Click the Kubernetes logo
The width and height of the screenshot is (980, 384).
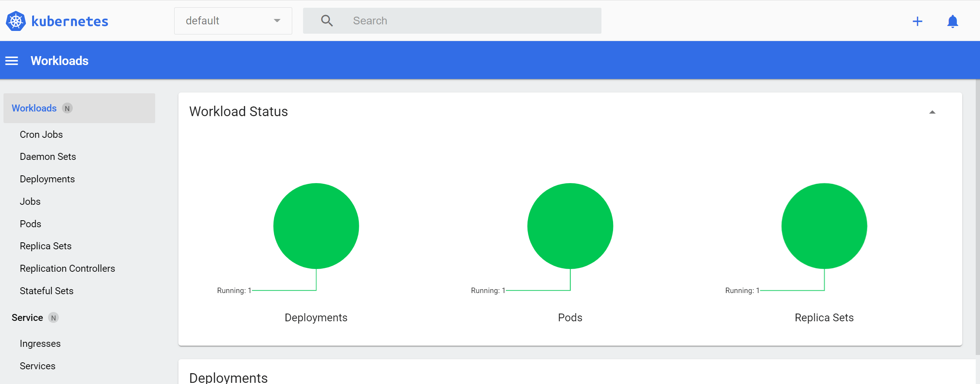coord(16,21)
